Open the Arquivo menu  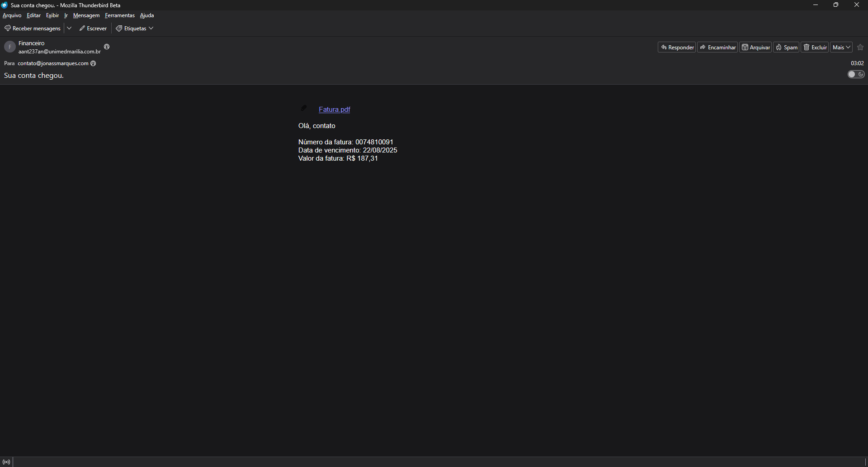(12, 15)
